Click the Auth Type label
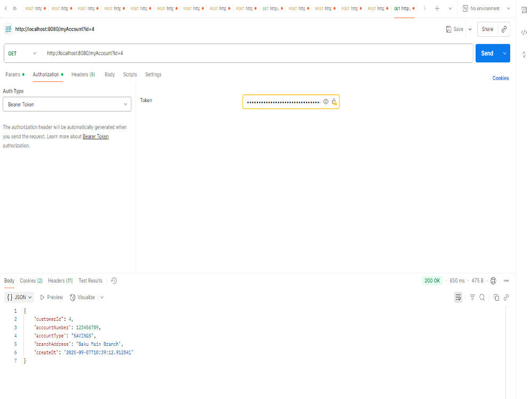 tap(13, 91)
